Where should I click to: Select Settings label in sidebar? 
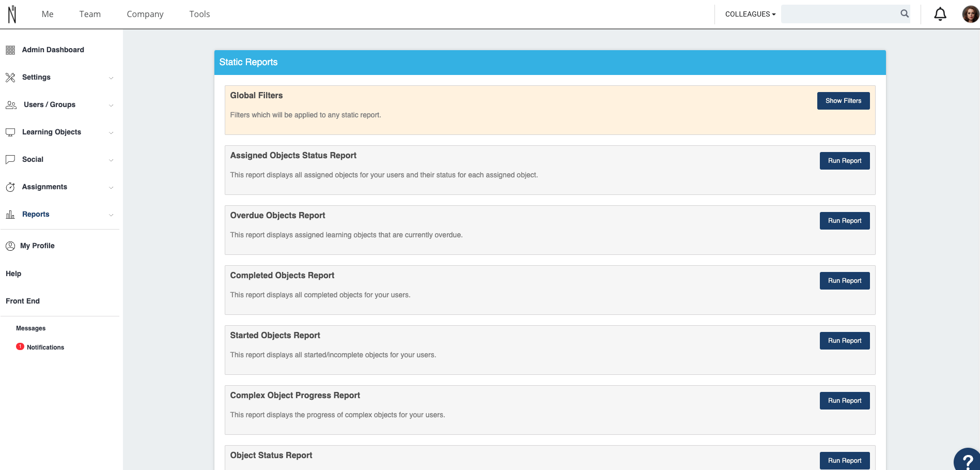point(36,77)
